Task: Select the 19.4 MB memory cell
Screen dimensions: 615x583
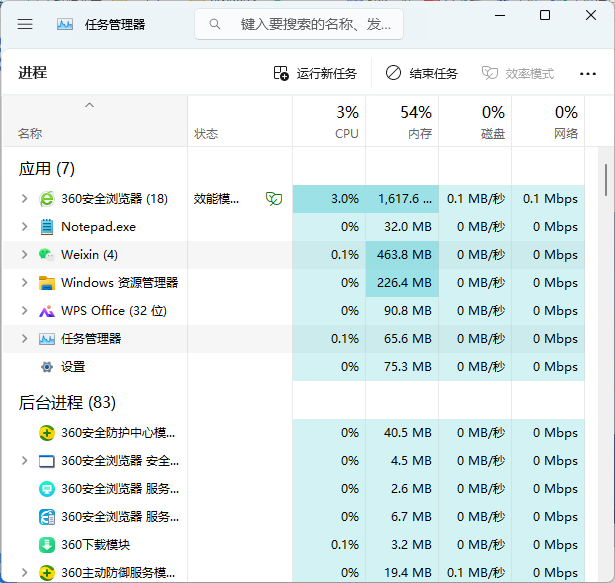Action: (x=402, y=573)
